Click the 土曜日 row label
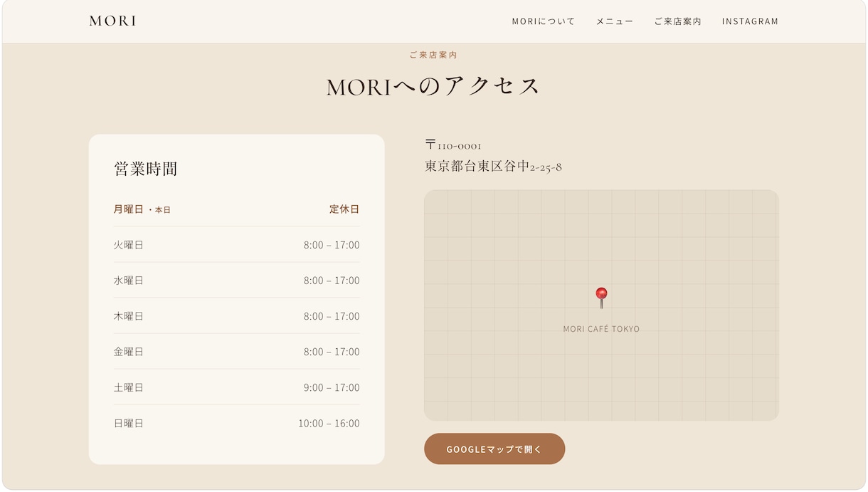Image resolution: width=868 pixels, height=492 pixels. (x=128, y=387)
